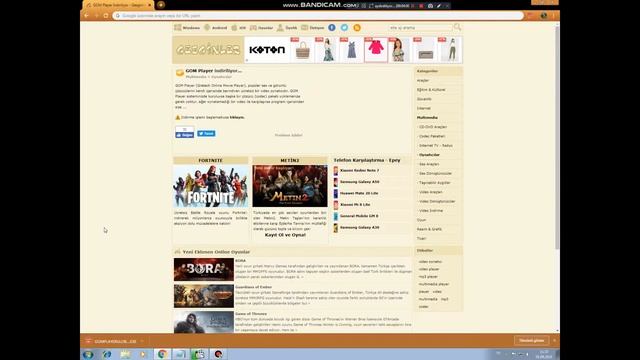Screen dimensions: 640x360
Task: Open CD-DVD Araçları subcategory
Action: (433, 127)
